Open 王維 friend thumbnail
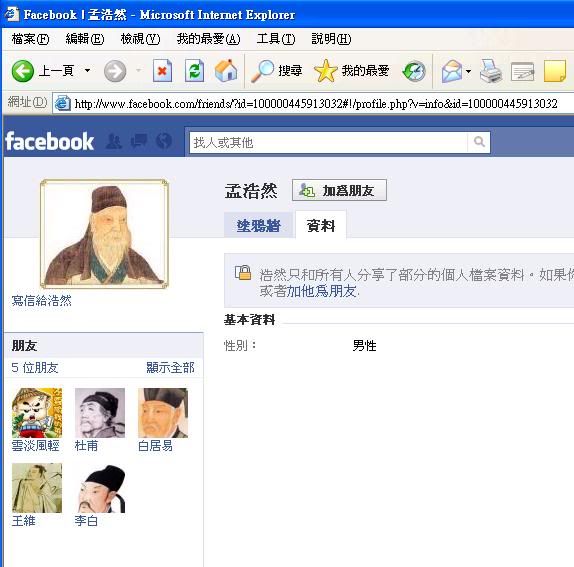This screenshot has height=567, width=574. (37, 488)
